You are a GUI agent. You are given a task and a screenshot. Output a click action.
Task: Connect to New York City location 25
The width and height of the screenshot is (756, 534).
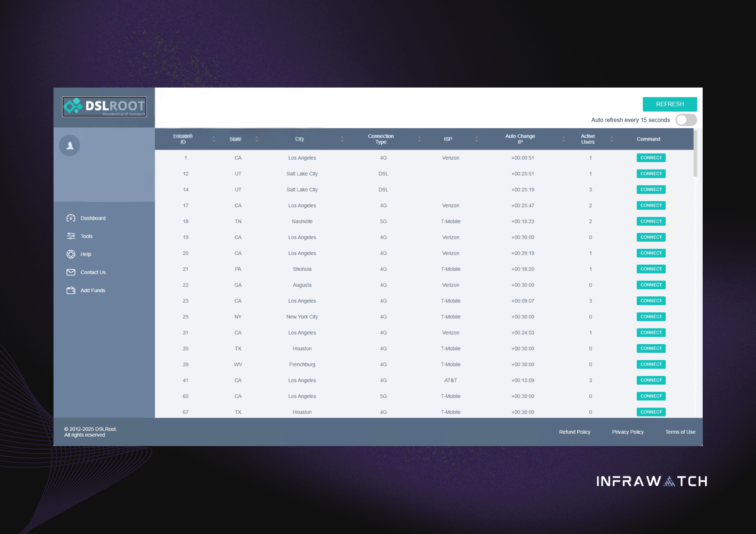coord(651,316)
